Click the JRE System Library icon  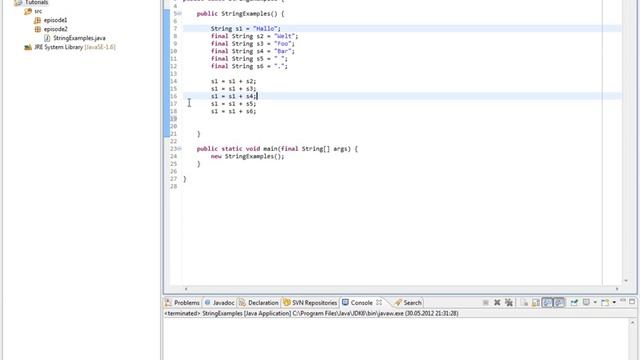point(28,47)
